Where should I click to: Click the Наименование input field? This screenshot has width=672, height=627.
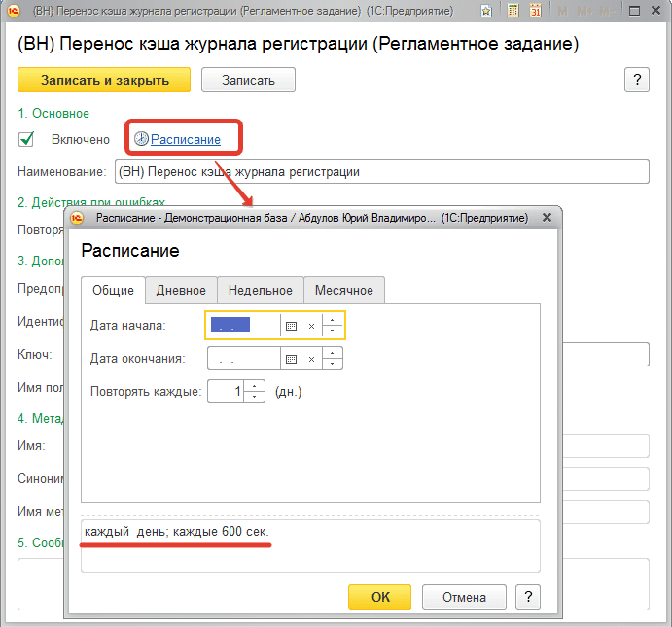click(382, 172)
